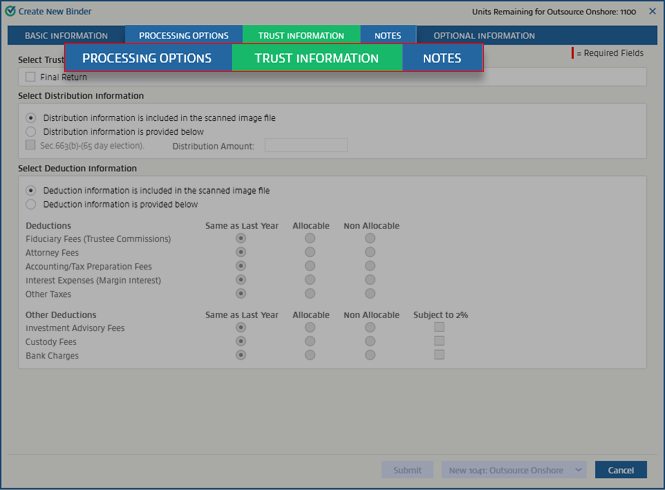The image size is (665, 490).
Task: Select distribution information included in scanned image
Action: point(31,117)
